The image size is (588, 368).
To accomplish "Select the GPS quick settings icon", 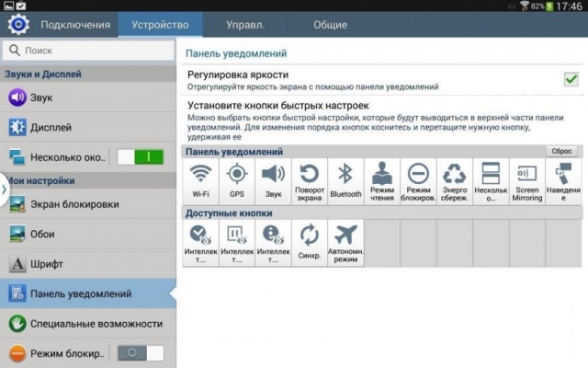I will 237,180.
